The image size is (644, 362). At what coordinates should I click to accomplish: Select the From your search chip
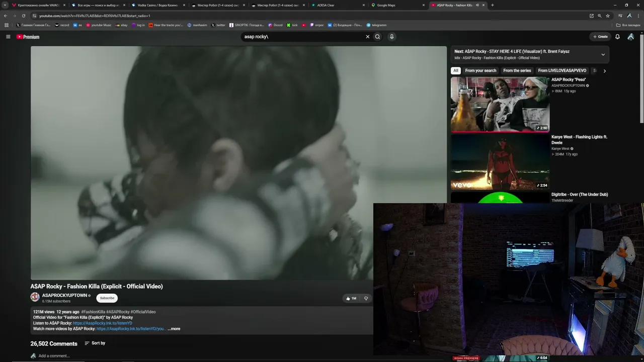tap(480, 71)
